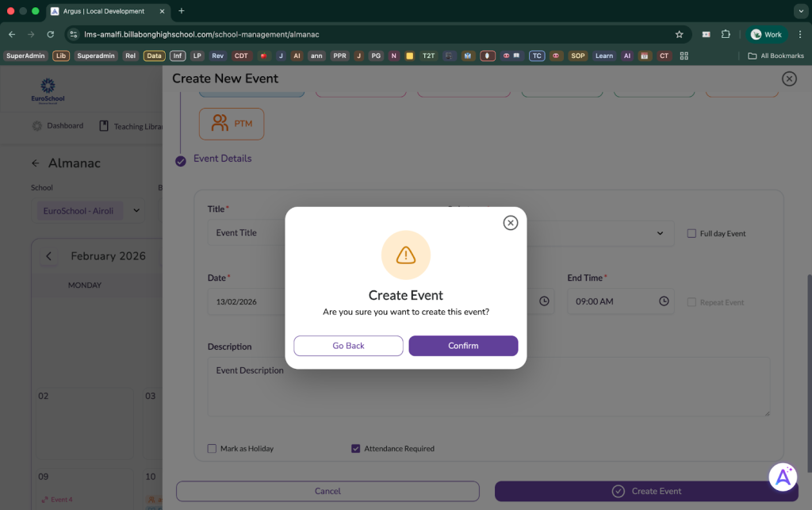Viewport: 812px width, 510px height.
Task: Click Confirm to create the event
Action: pyautogui.click(x=463, y=346)
